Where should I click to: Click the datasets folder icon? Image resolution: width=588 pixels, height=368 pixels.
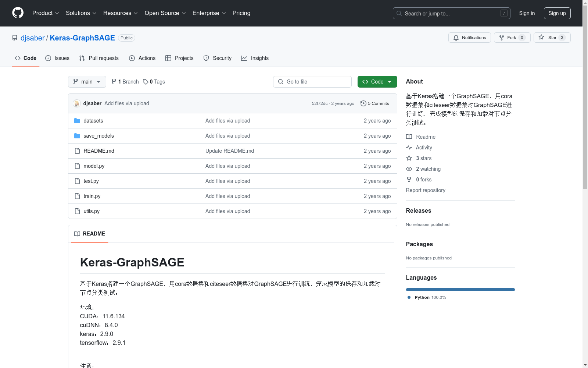click(77, 121)
